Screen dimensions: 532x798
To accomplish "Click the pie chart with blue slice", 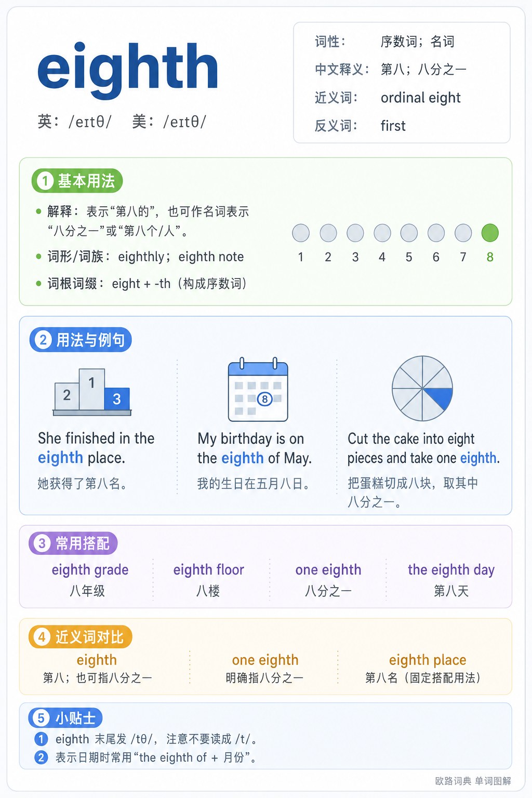I will tap(422, 388).
